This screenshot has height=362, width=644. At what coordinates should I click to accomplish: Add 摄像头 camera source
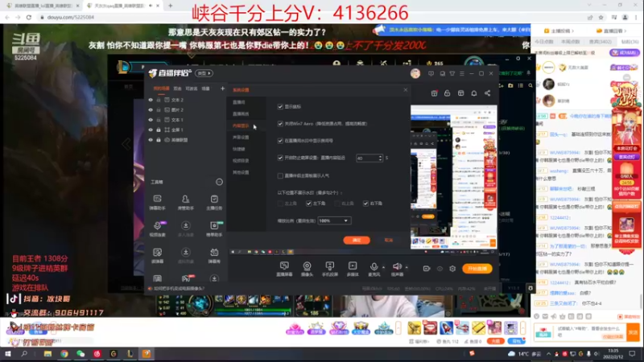[307, 269]
